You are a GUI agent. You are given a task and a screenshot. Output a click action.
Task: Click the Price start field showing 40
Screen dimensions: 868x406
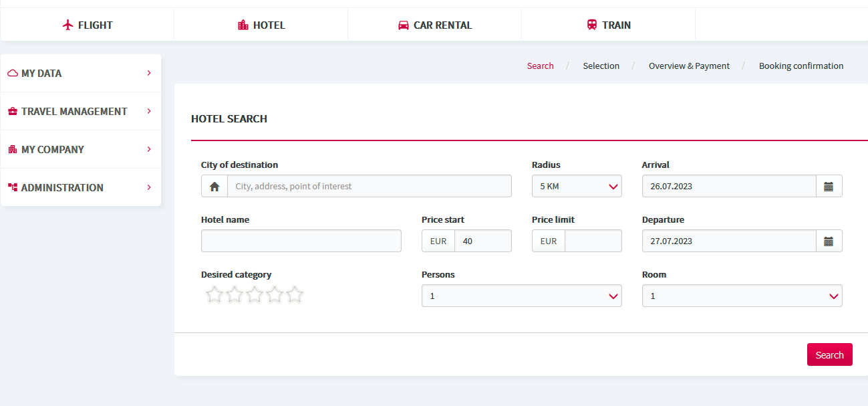tap(483, 241)
